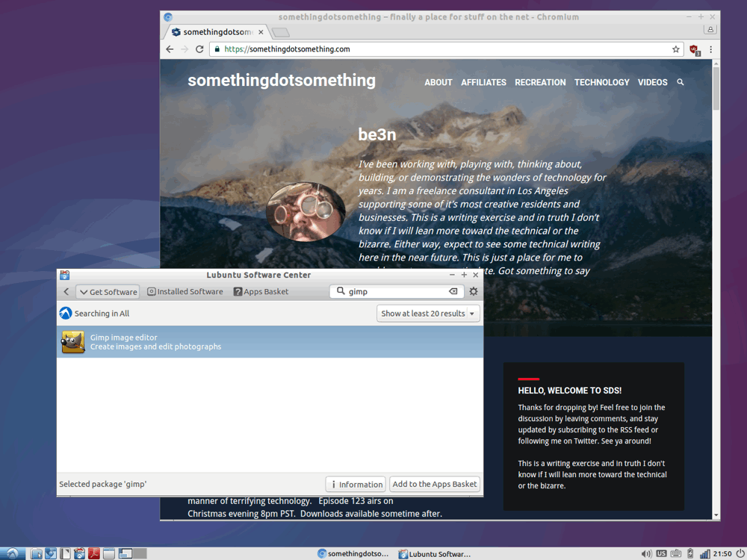Viewport: 747px width, 560px height.
Task: Click the be3n author heading
Action: coord(376,134)
